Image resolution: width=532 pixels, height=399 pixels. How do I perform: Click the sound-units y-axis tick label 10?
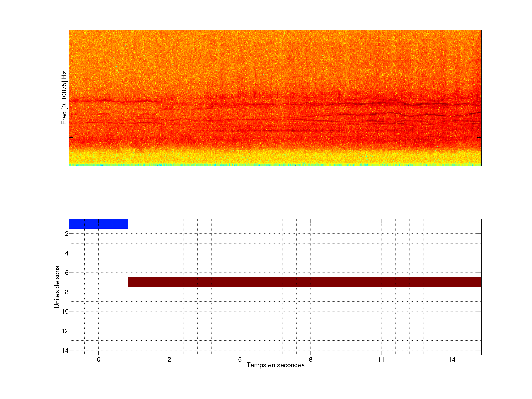(65, 312)
